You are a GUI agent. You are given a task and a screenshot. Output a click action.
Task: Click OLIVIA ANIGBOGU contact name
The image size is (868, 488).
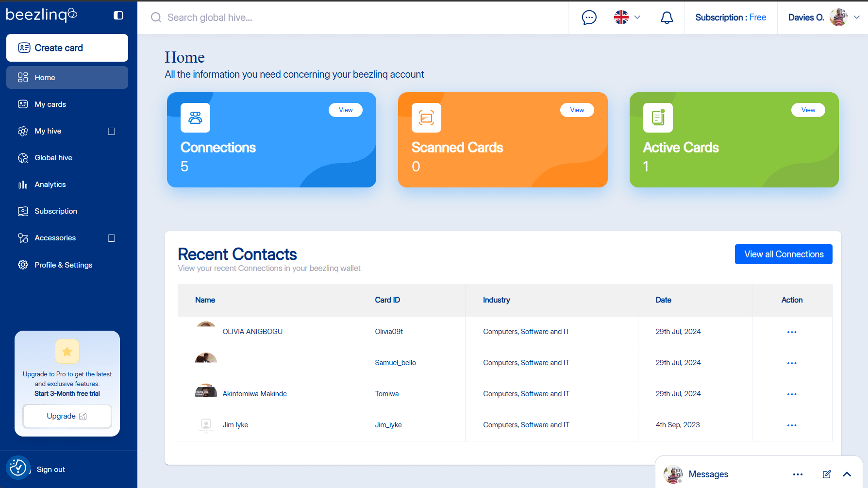252,332
